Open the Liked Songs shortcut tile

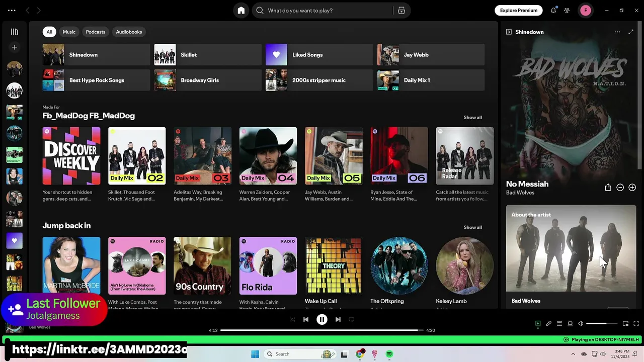[x=319, y=55]
